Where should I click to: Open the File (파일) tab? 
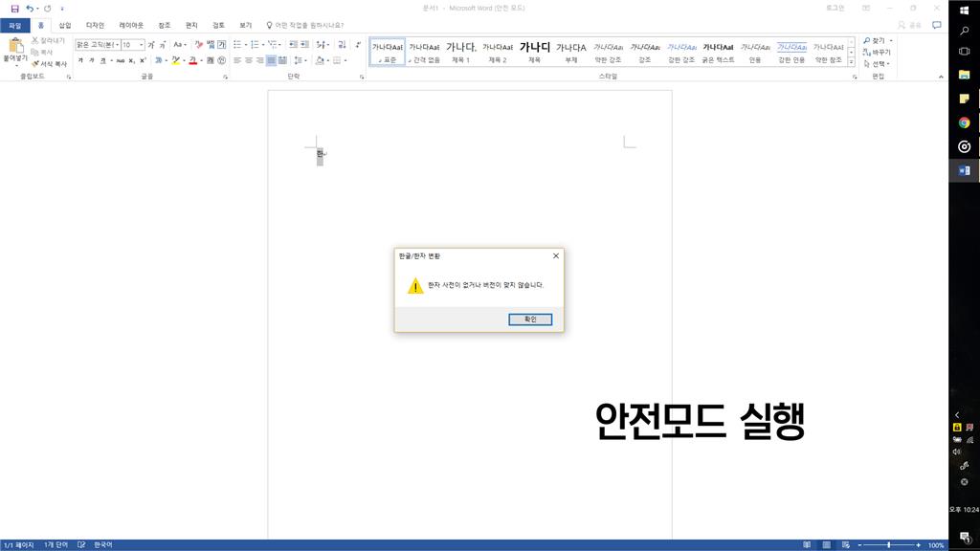[x=15, y=26]
